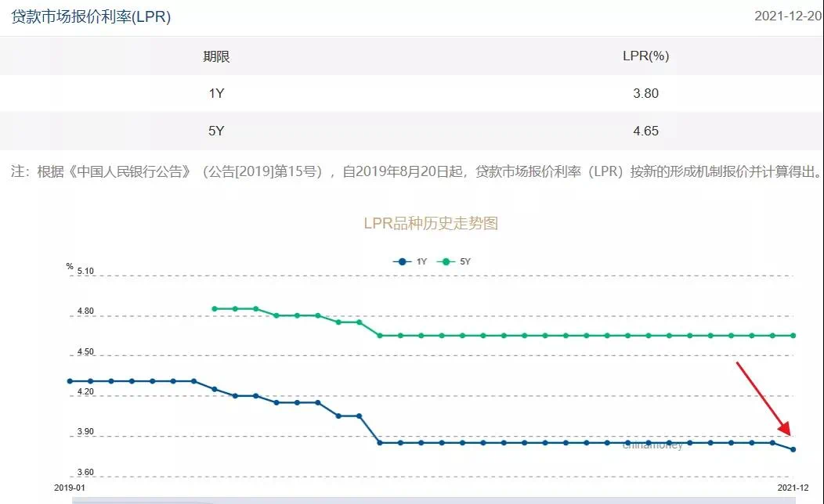824x504 pixels.
Task: Toggle the 1Y series legend item
Action: click(x=410, y=261)
